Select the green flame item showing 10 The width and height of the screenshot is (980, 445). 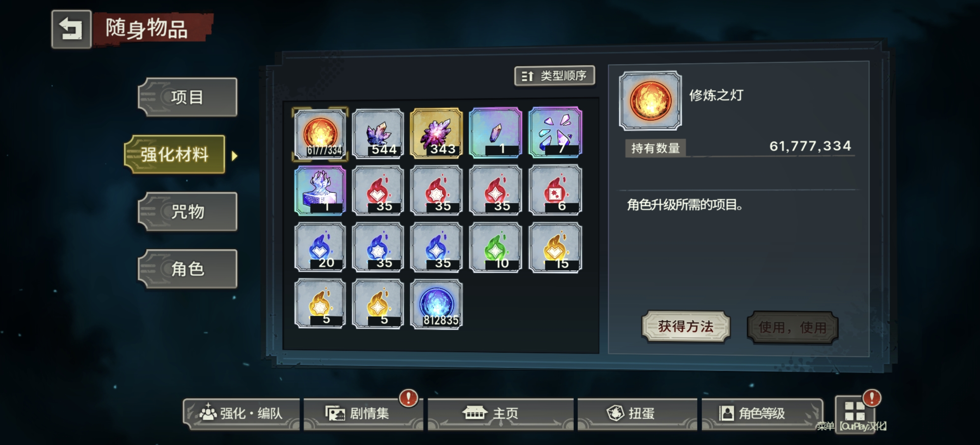pyautogui.click(x=495, y=247)
